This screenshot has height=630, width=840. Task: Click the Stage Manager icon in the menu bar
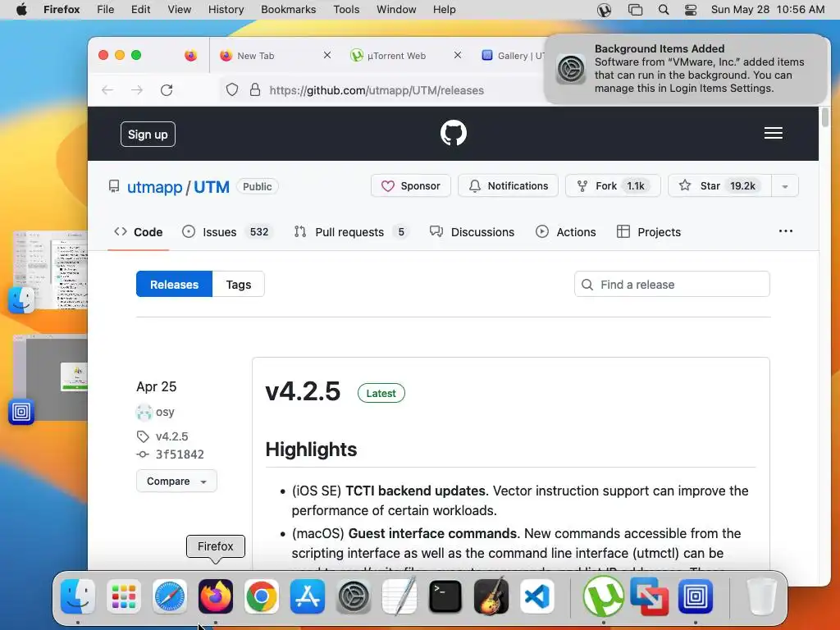pos(636,10)
